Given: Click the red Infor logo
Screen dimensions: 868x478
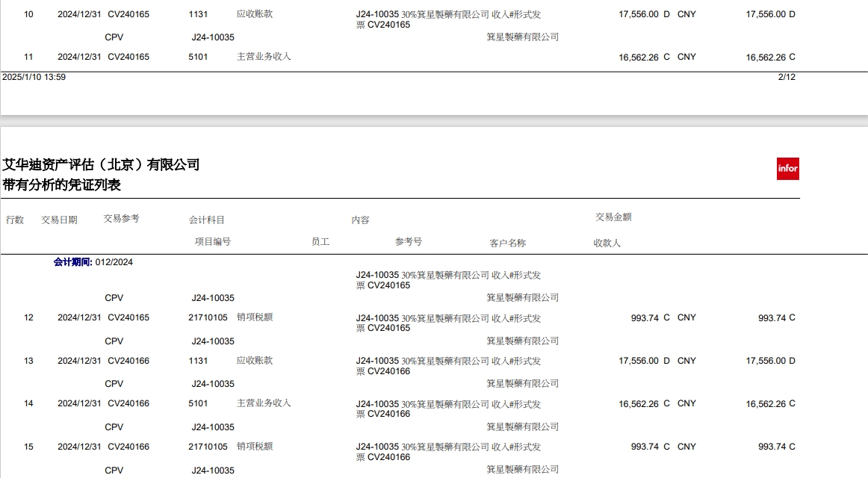Looking at the screenshot, I should (x=787, y=169).
